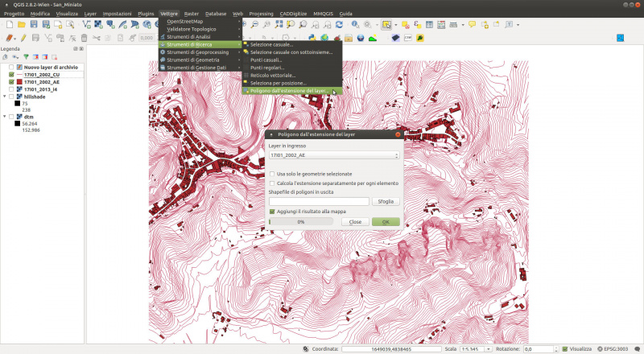The width and height of the screenshot is (644, 354).
Task: Click the OK button in the dialog
Action: coord(386,222)
